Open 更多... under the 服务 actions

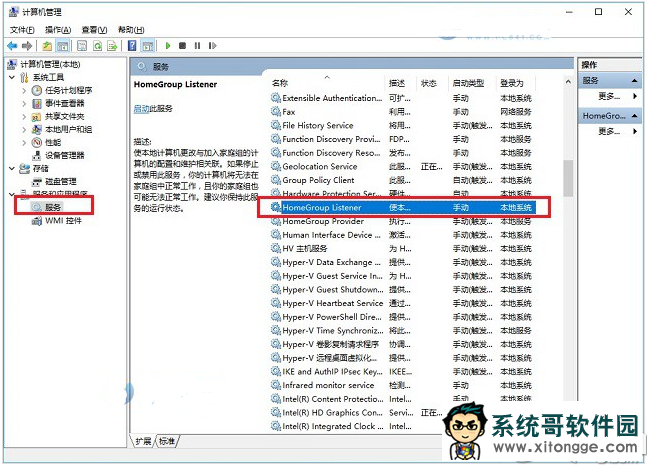point(609,96)
